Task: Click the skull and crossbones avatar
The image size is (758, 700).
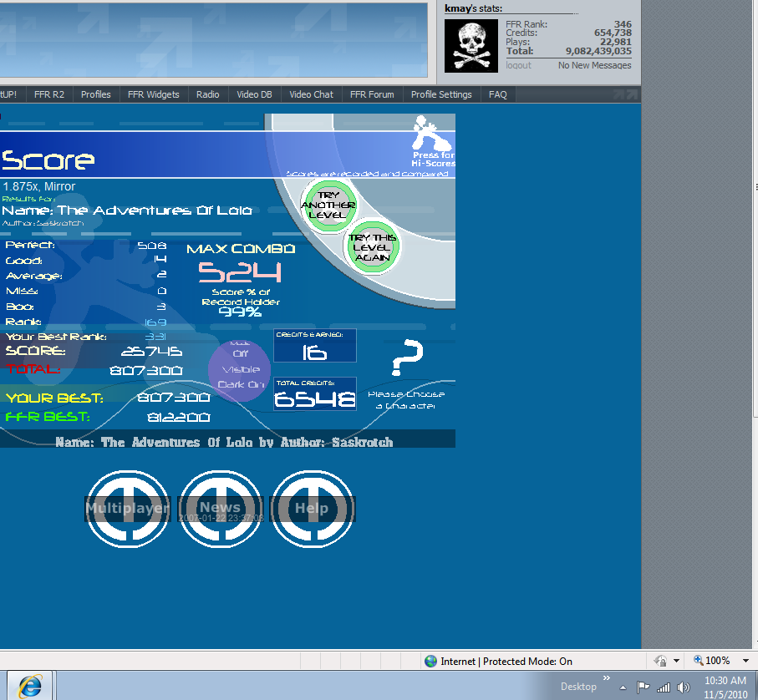Action: (x=471, y=45)
